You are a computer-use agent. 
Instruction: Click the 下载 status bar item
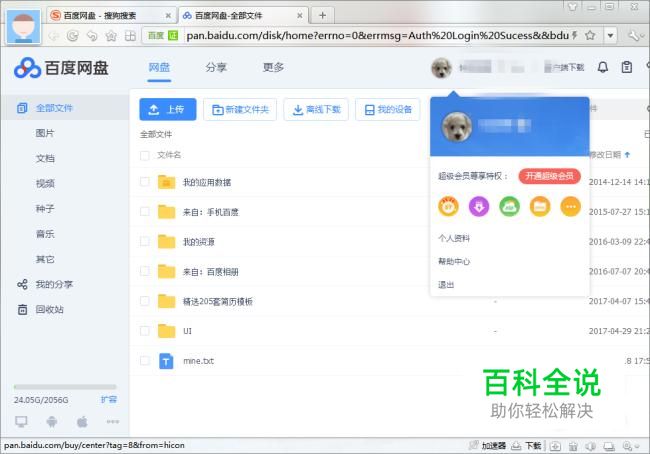tap(526, 446)
